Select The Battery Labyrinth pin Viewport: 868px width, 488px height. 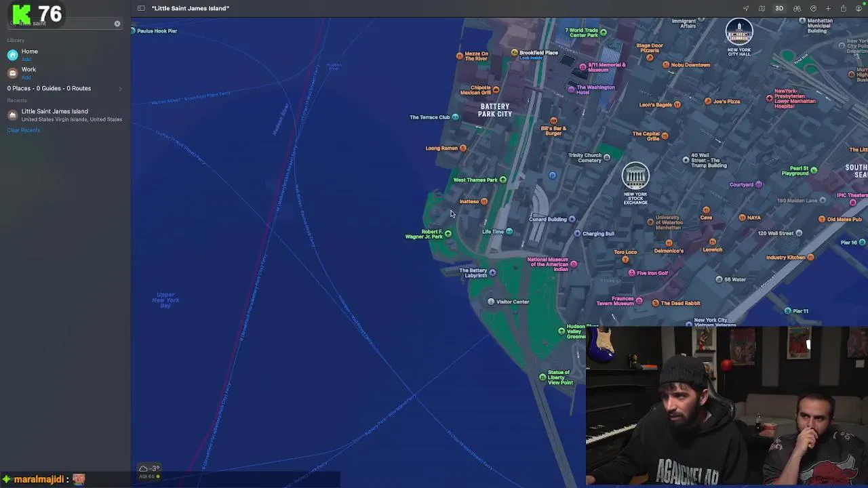(x=492, y=272)
